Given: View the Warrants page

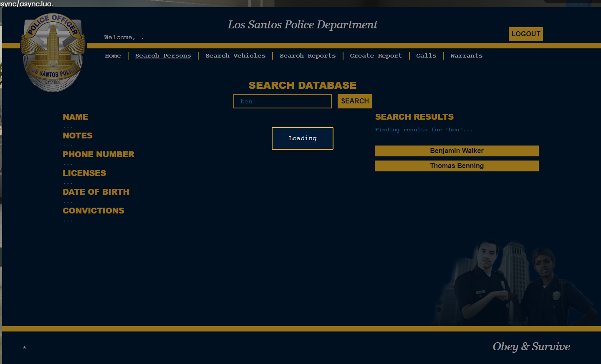Looking at the screenshot, I should pos(466,56).
